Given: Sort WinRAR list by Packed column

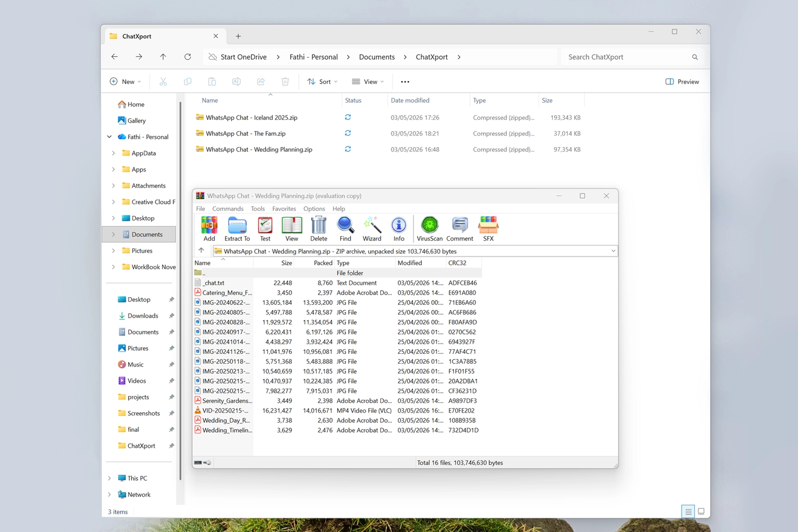Looking at the screenshot, I should (323, 263).
